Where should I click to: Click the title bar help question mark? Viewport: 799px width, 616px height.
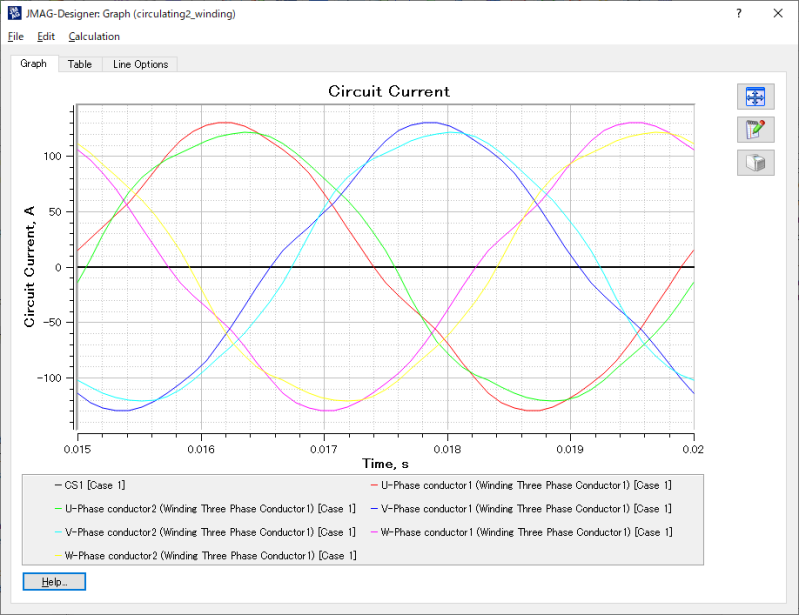pyautogui.click(x=738, y=14)
